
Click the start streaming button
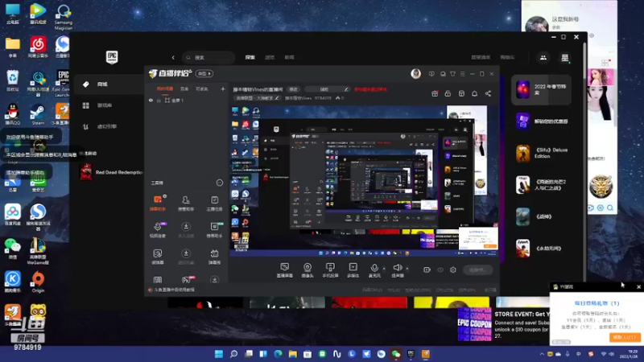pos(477,269)
